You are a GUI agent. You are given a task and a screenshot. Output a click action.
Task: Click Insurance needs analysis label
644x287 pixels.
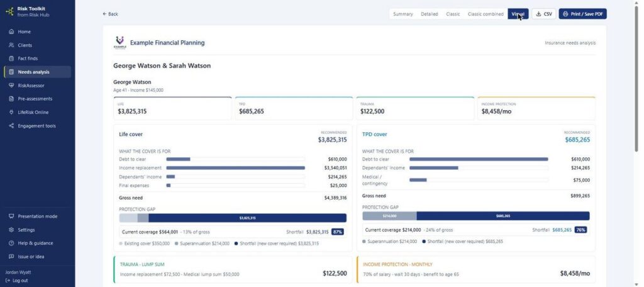click(570, 43)
